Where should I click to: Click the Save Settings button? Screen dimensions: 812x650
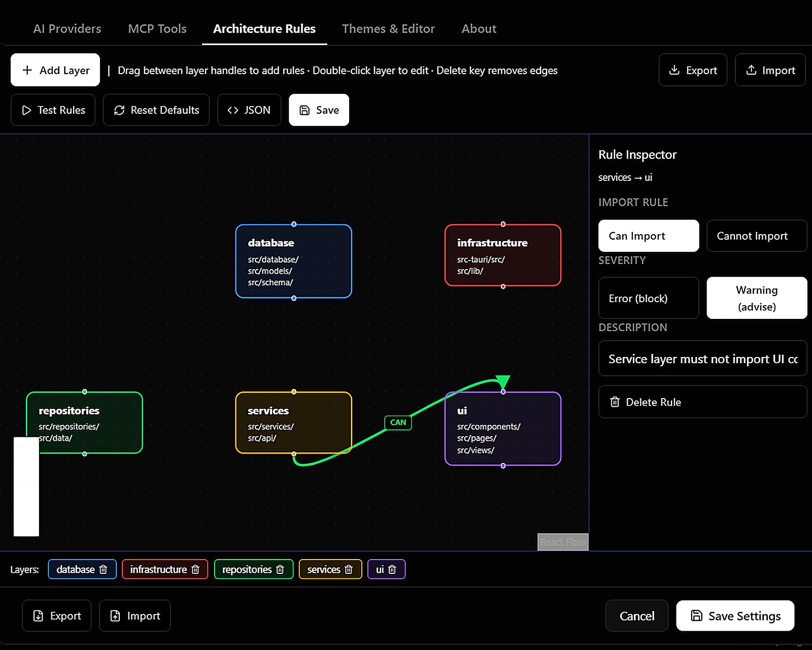click(735, 616)
